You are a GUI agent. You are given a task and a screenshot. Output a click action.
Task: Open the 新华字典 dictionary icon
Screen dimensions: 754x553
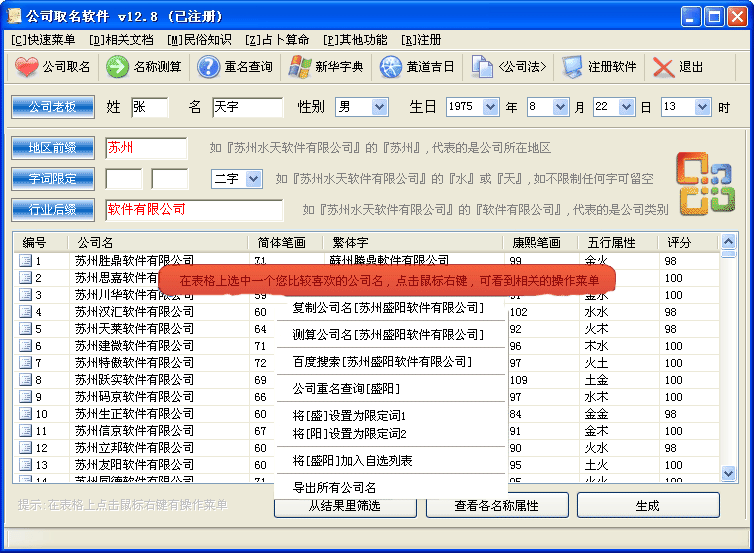[300, 67]
